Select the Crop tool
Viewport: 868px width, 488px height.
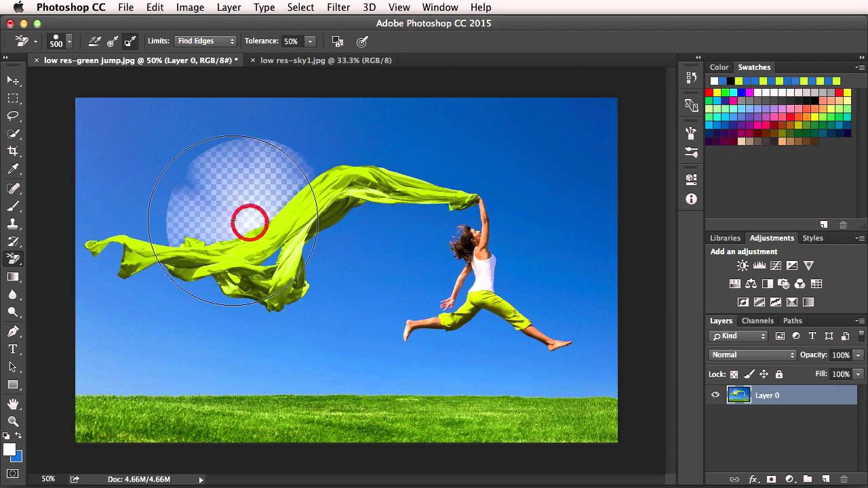pyautogui.click(x=13, y=151)
